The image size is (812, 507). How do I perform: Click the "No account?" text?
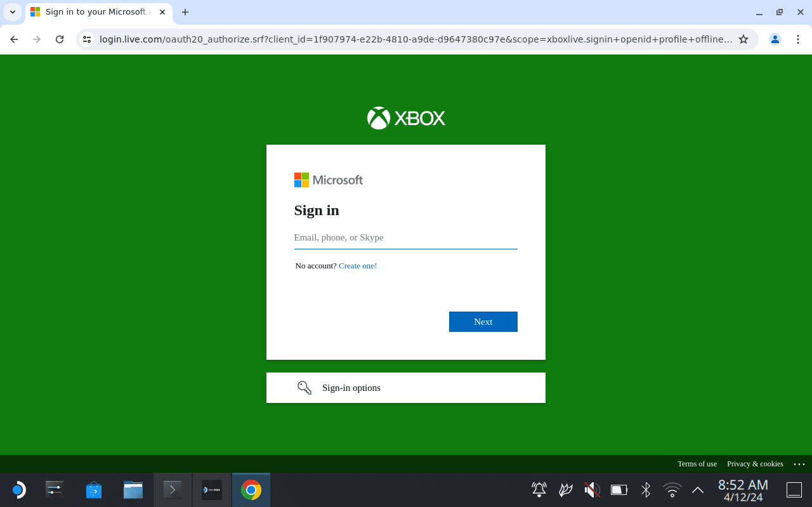(316, 266)
